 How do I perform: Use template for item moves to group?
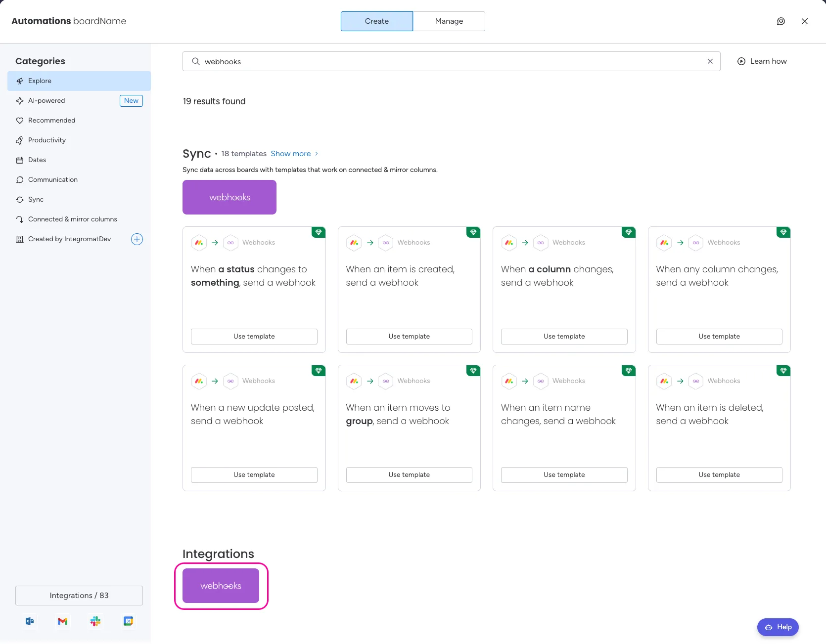[409, 475]
